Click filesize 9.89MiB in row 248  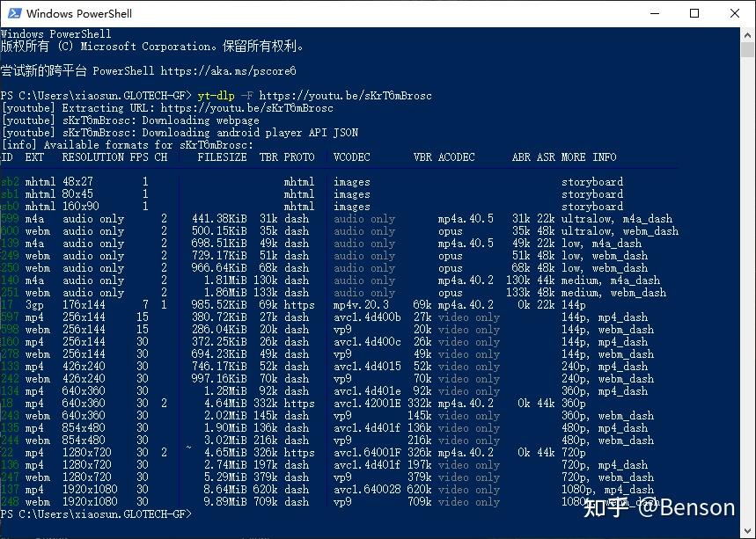point(225,502)
